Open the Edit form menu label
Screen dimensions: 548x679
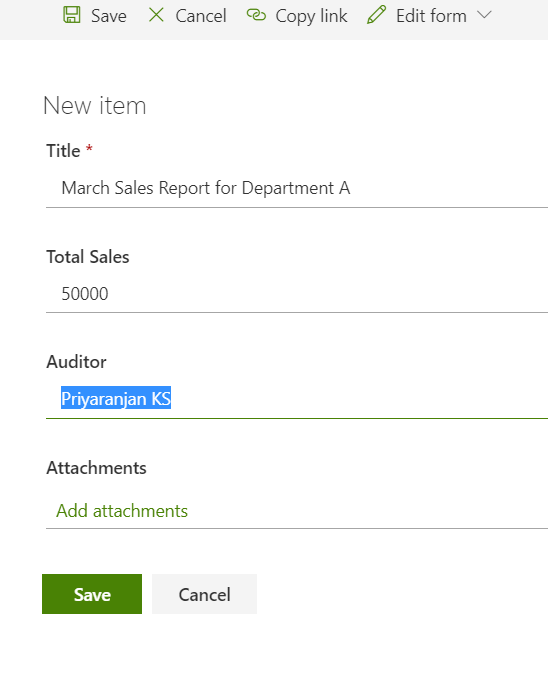tap(431, 16)
